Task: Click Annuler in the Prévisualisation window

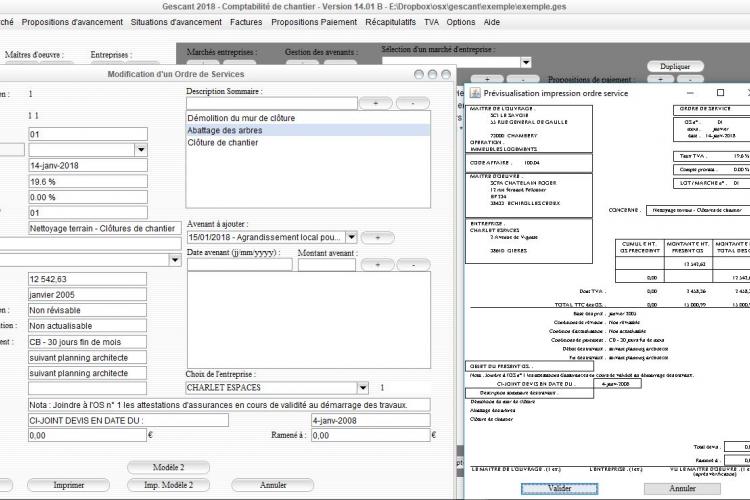Action: pyautogui.click(x=682, y=489)
